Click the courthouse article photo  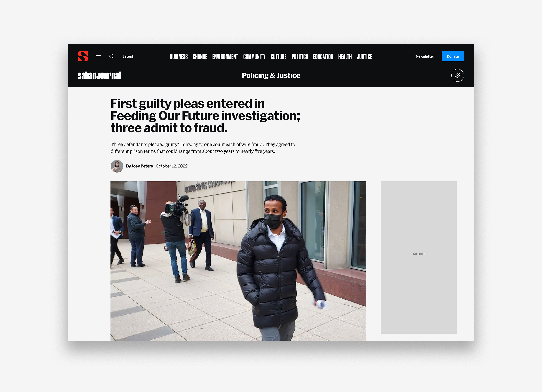(238, 261)
